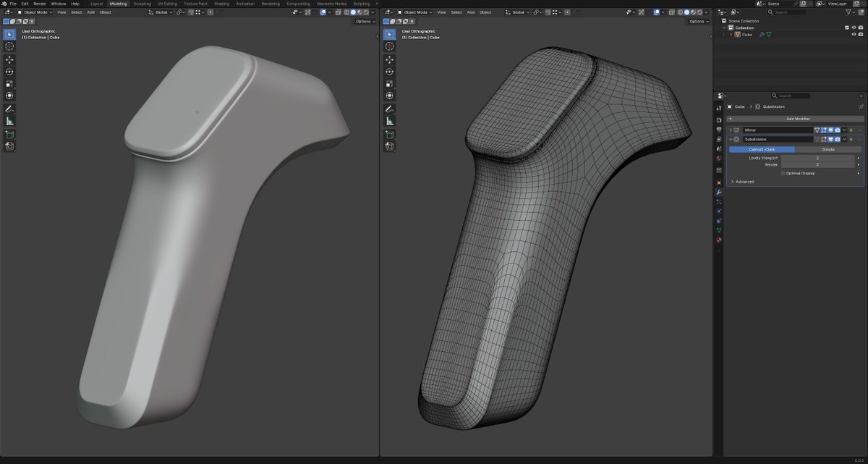Switch to the Shading workspace tab
868x464 pixels.
coord(221,4)
